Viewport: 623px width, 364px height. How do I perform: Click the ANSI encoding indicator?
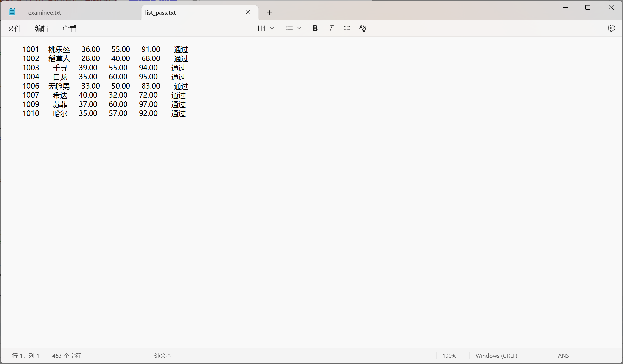pyautogui.click(x=564, y=356)
